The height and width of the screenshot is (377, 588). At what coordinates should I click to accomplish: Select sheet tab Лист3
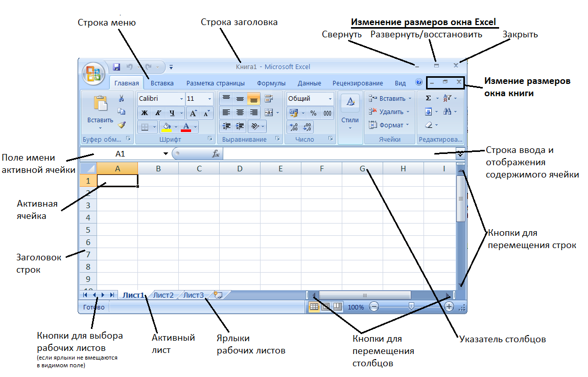[194, 295]
